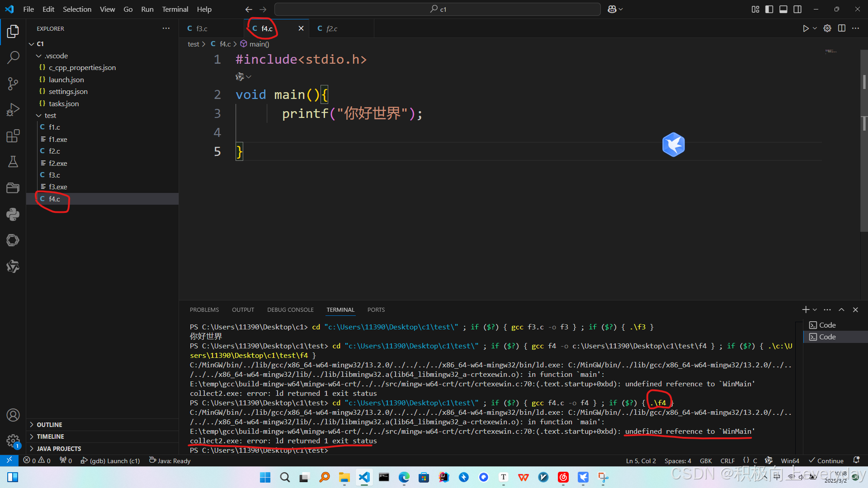
Task: Expand the OUTLINE section
Action: click(x=49, y=425)
